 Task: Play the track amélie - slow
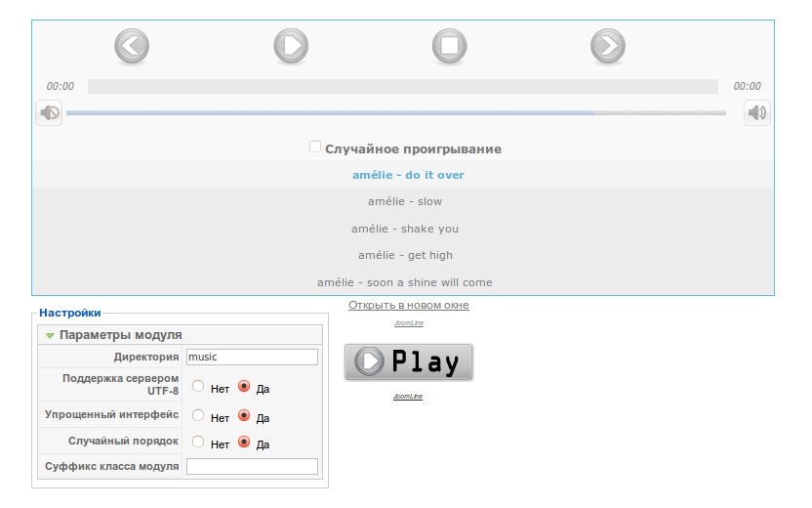click(404, 201)
